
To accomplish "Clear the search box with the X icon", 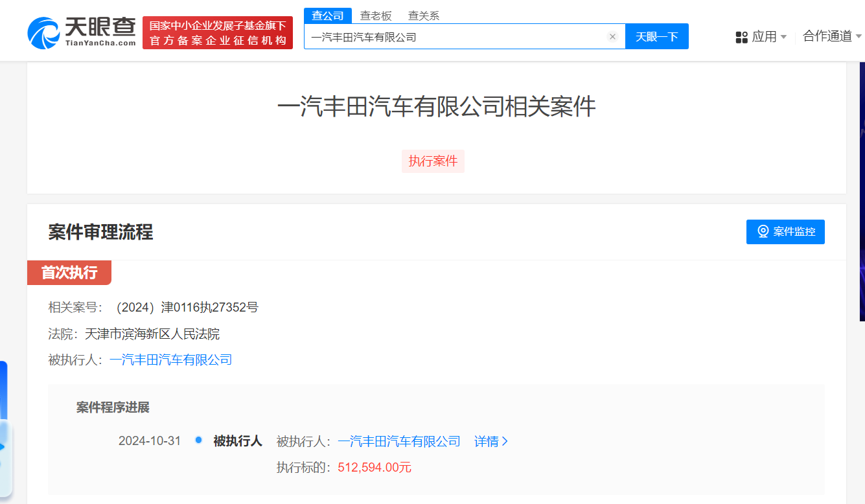I will [612, 37].
